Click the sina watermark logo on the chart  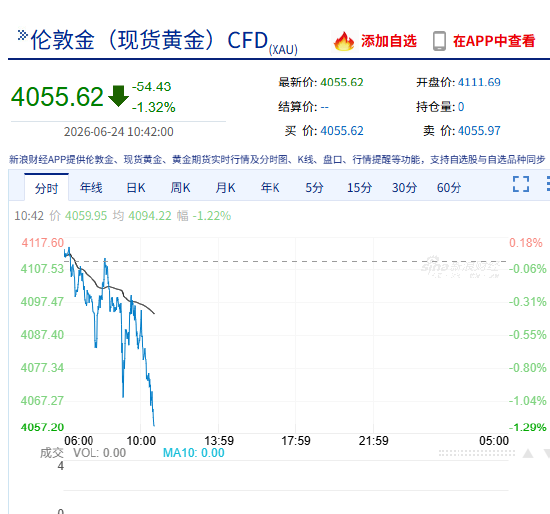tap(460, 267)
